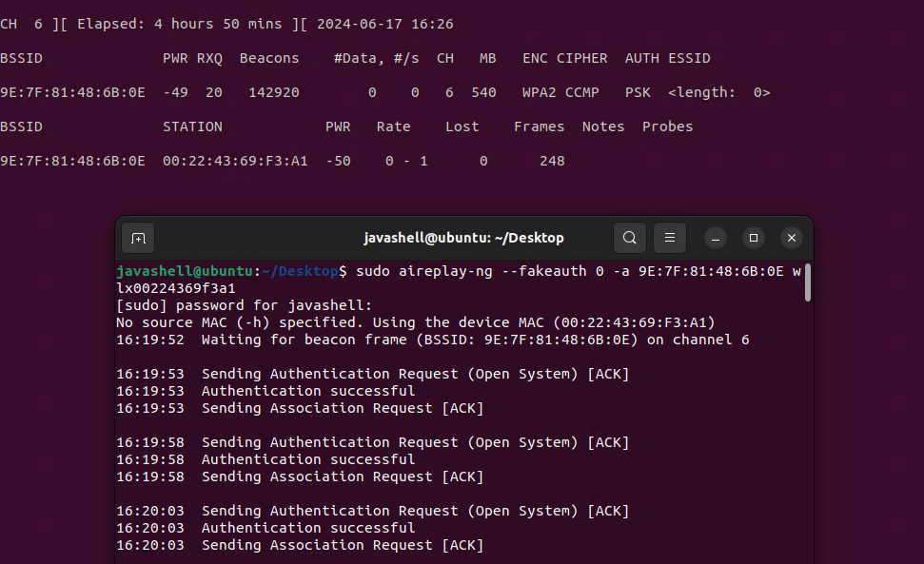Click the Elapsed: 4 hours 50 mins text
Screen dimensions: 924x564
click(x=180, y=24)
